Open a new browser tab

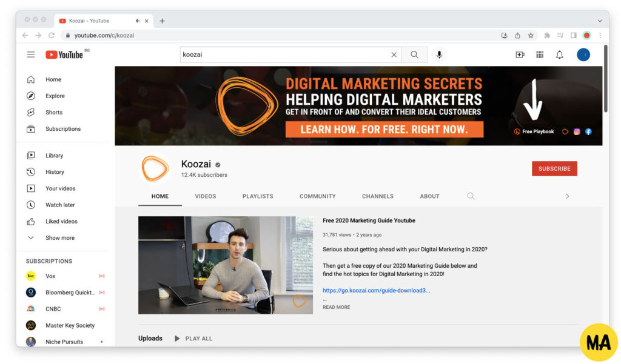(162, 21)
